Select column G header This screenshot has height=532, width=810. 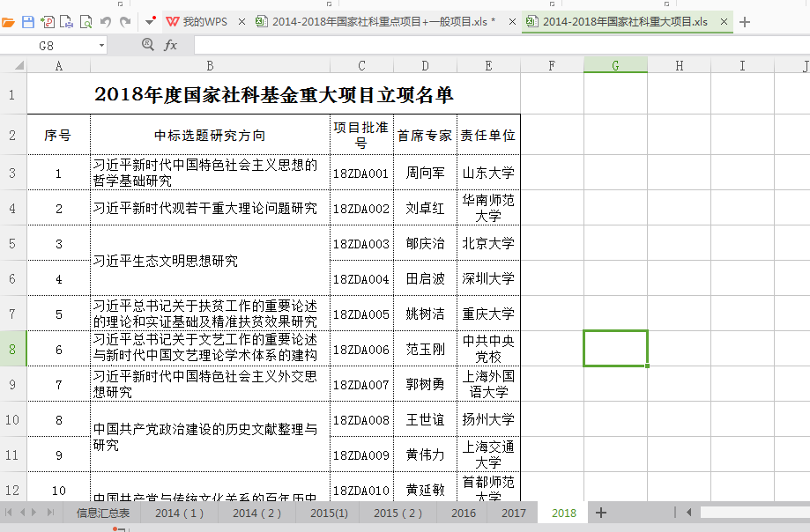coord(615,65)
